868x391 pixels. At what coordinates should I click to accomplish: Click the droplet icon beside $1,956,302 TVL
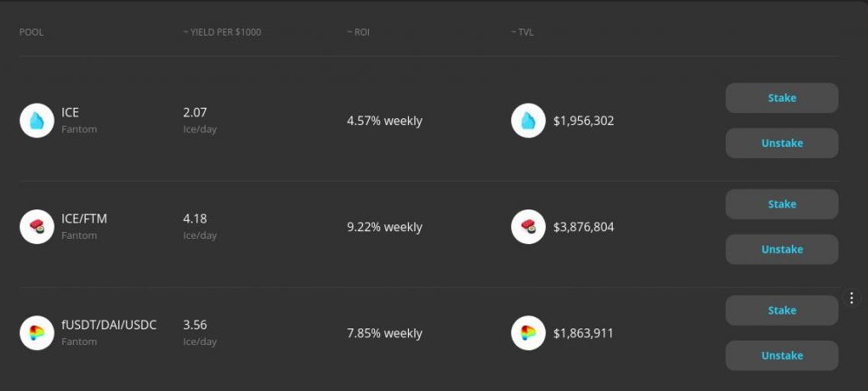(x=528, y=121)
